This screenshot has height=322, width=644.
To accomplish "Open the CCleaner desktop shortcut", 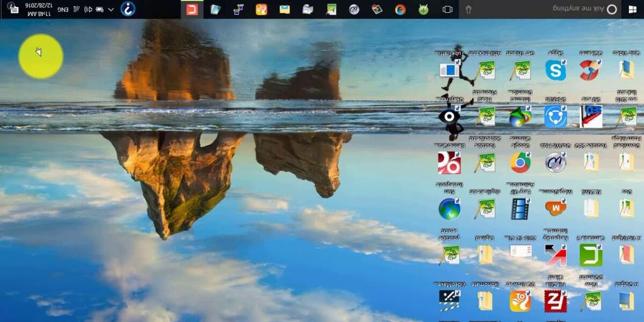I will pyautogui.click(x=590, y=70).
